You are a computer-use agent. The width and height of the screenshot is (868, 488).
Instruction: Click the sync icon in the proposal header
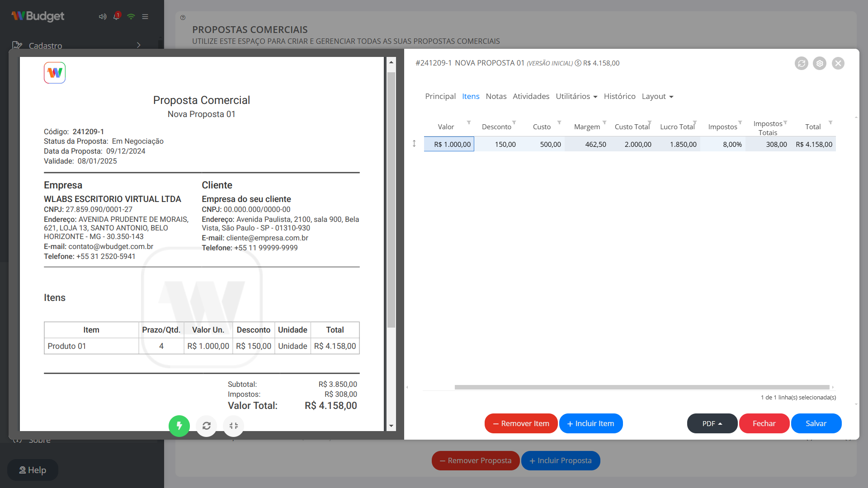click(801, 63)
